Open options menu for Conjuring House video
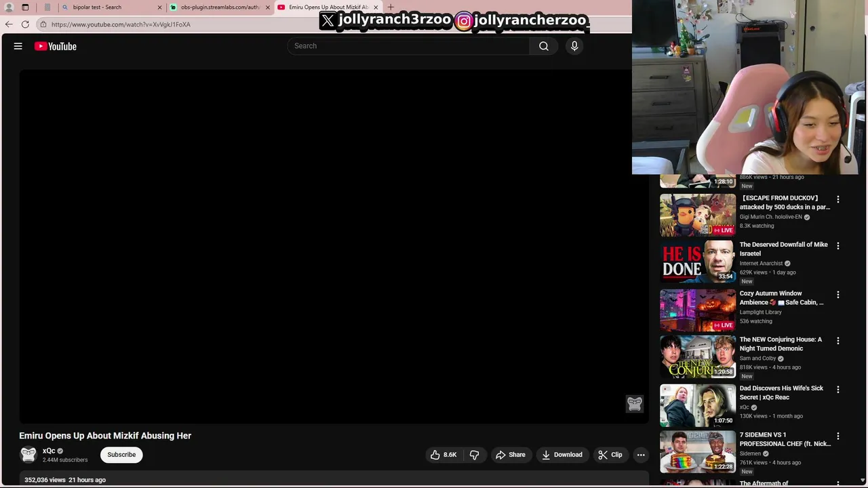Screen dimensions: 868x488 click(x=837, y=340)
